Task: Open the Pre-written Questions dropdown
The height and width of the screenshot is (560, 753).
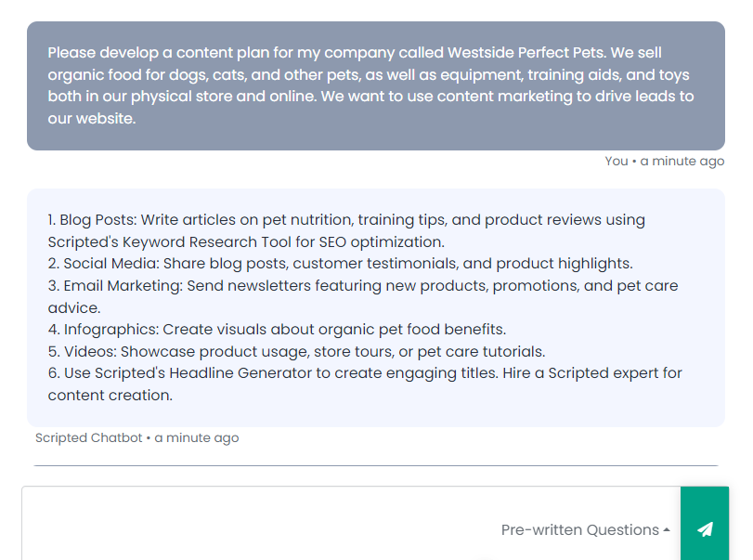Action: [x=585, y=529]
